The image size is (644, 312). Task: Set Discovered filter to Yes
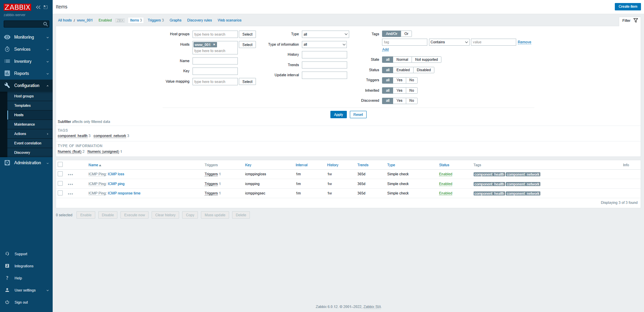click(399, 101)
